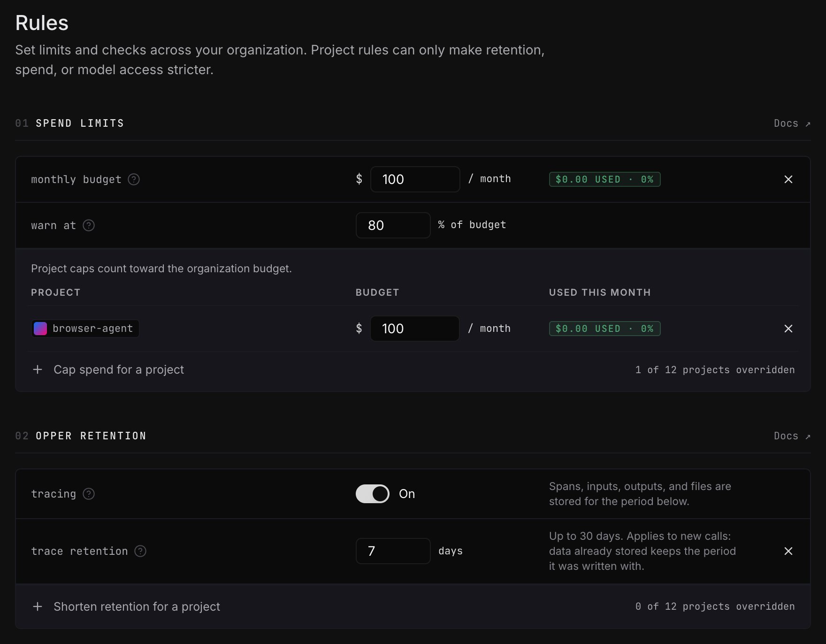Viewport: 826px width, 644px height.
Task: Click the OPPER RETENTION section heading
Action: tap(91, 436)
